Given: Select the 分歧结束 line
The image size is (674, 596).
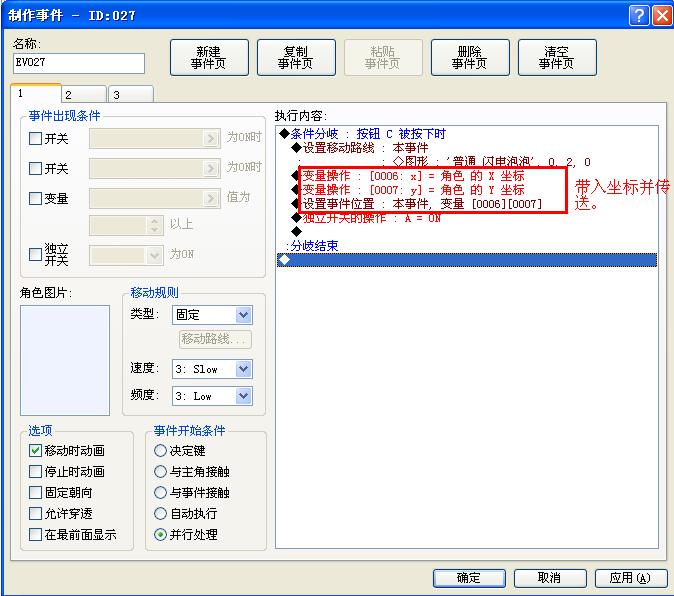Looking at the screenshot, I should click(312, 246).
